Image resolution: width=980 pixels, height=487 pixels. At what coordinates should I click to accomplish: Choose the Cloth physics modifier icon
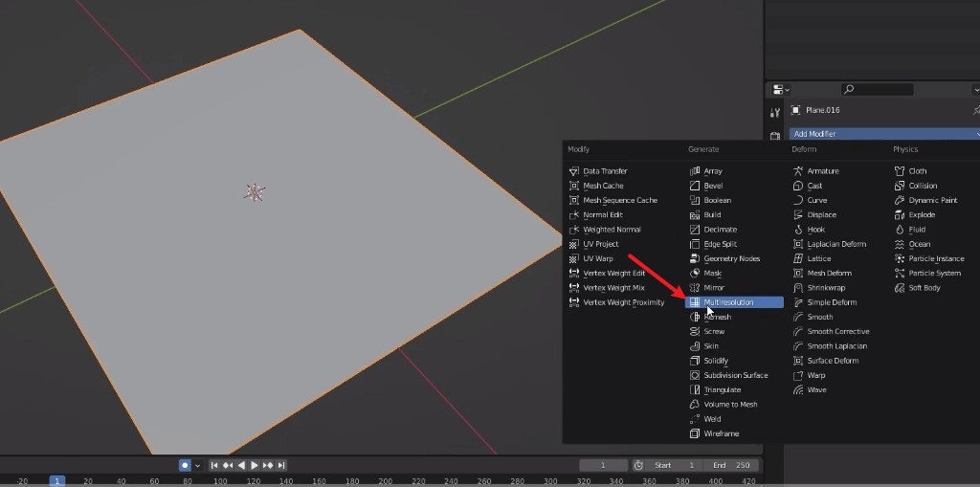point(900,171)
